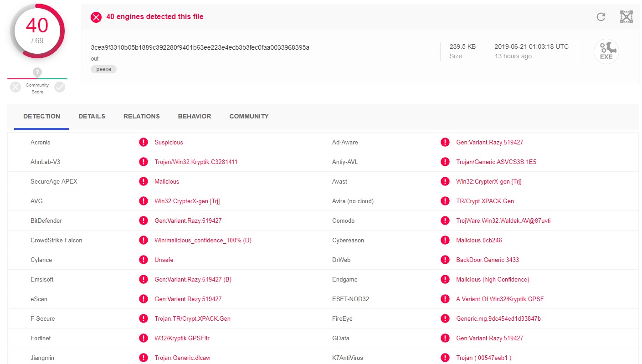Click the ESET-NOD32 engine name
Screen dimensions: 642x364
(350, 299)
